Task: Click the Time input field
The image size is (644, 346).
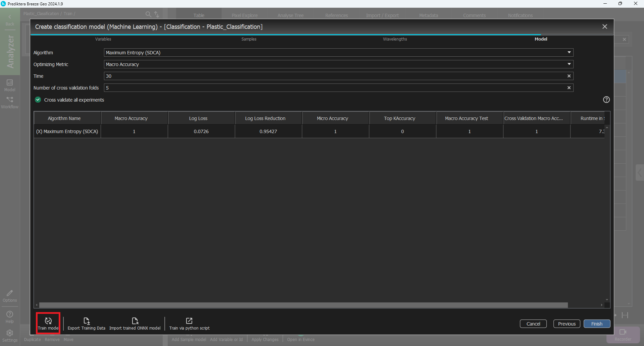Action: [335, 76]
